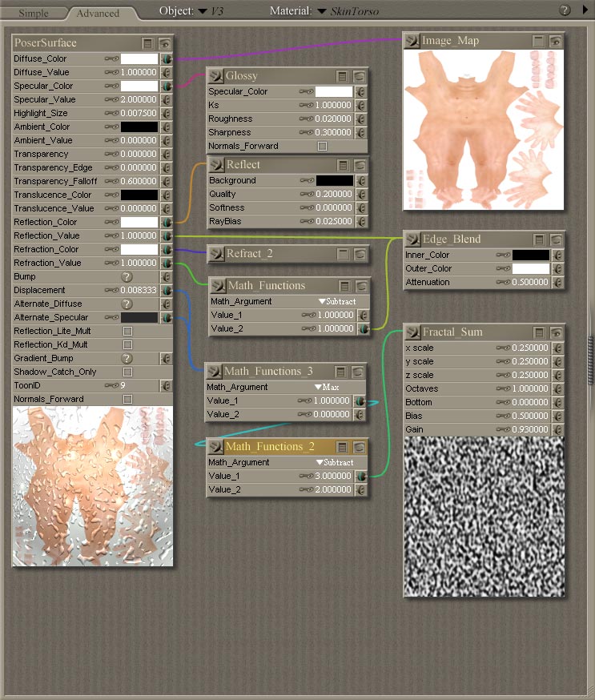Open the Object dropdown showing V3
This screenshot has height=700, width=595.
point(211,11)
